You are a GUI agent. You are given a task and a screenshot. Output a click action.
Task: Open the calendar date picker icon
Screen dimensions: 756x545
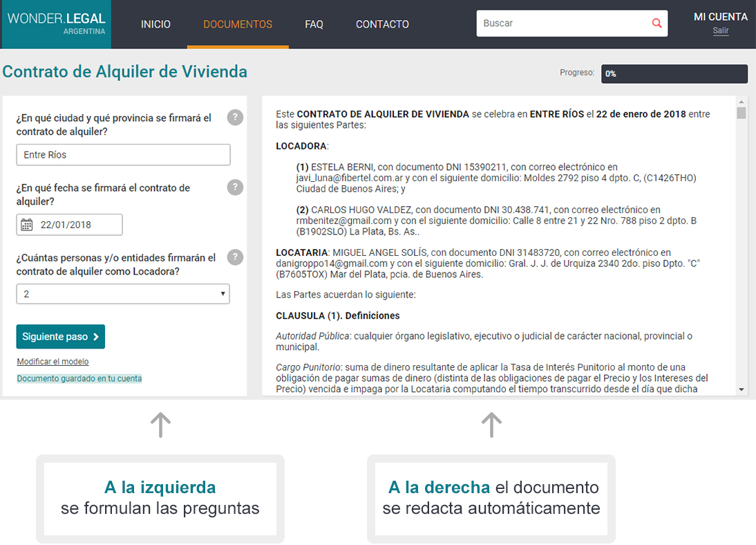coord(26,225)
